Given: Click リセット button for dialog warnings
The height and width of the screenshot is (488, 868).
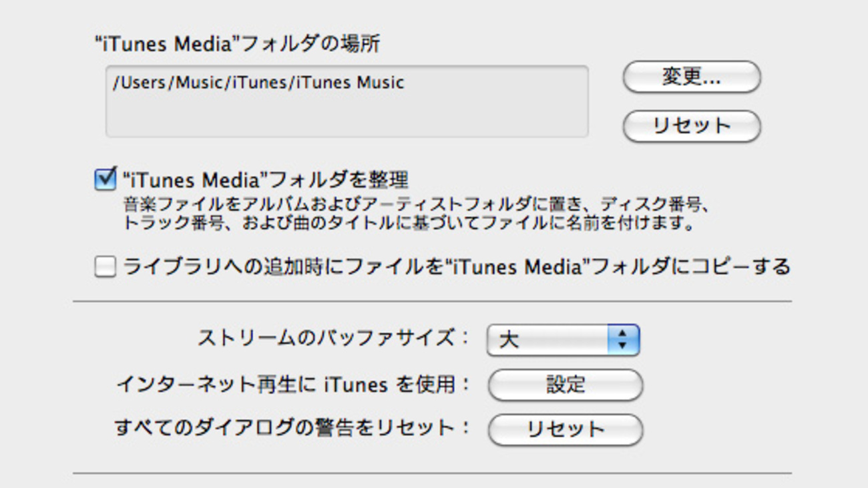Looking at the screenshot, I should click(x=565, y=429).
